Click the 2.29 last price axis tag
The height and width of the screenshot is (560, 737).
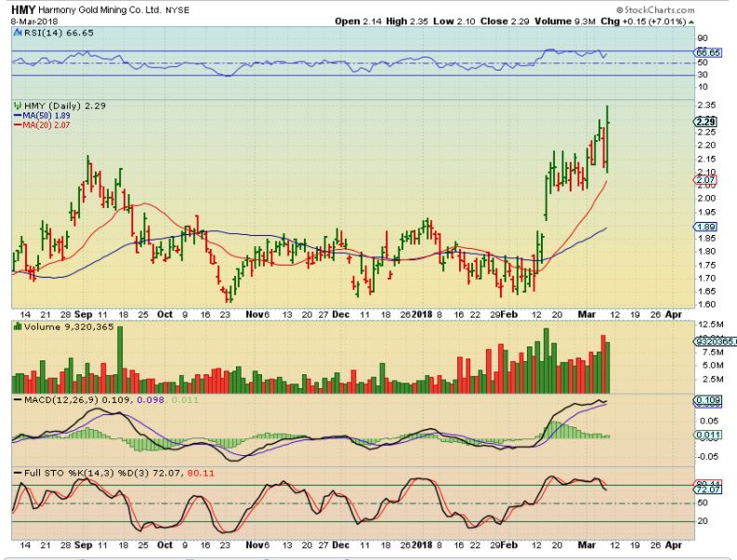(x=705, y=123)
